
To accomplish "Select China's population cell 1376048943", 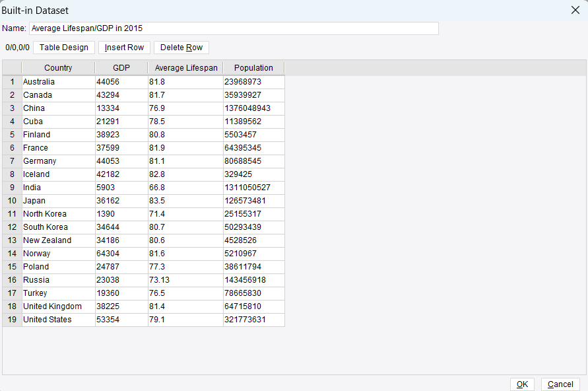I will (x=254, y=108).
